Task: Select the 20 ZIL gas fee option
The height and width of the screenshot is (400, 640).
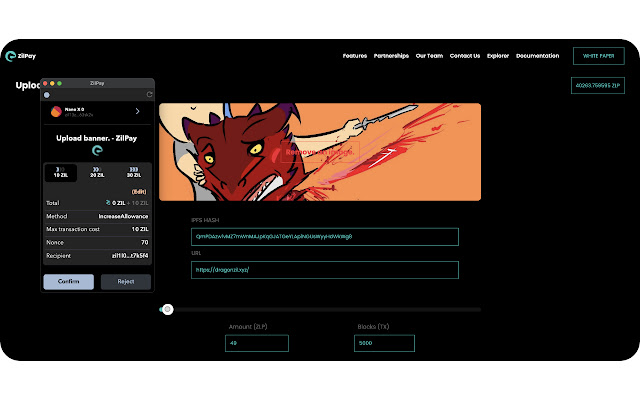Action: point(97,172)
